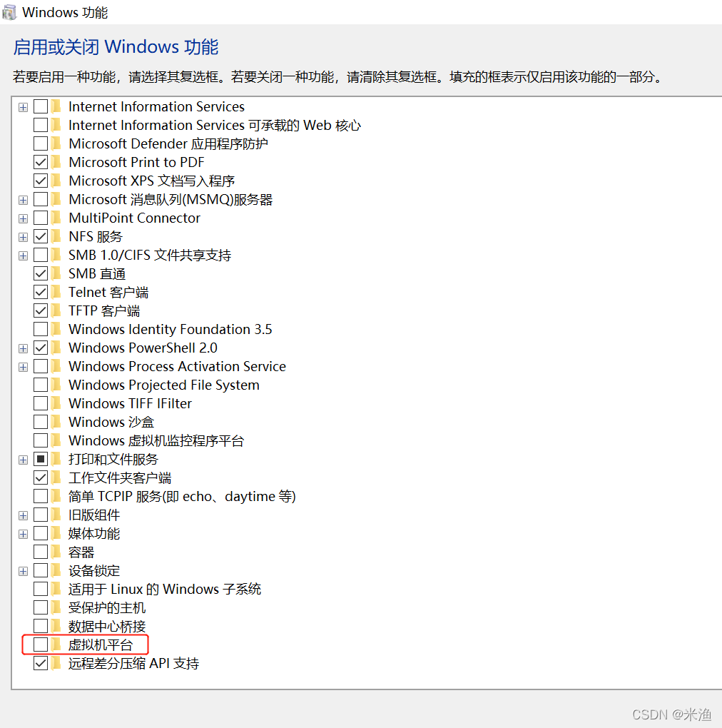Click folder icon beside Telnet 客户端
Viewport: 722px width, 728px height.
point(56,292)
